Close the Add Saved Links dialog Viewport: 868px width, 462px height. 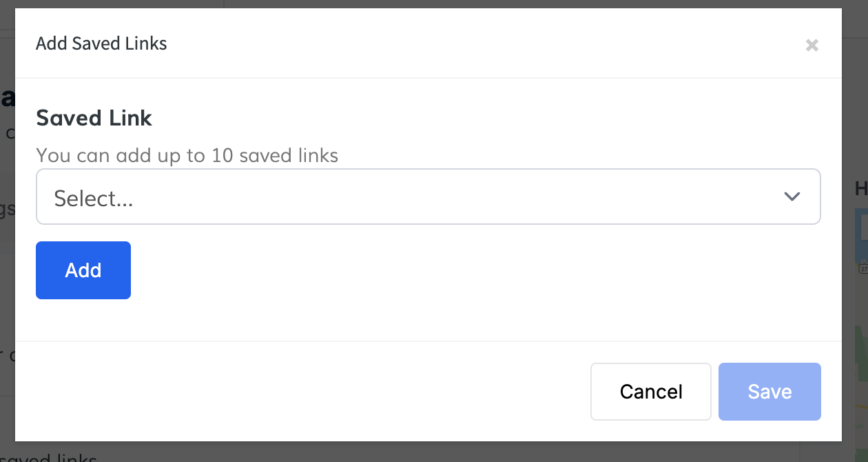tap(812, 46)
